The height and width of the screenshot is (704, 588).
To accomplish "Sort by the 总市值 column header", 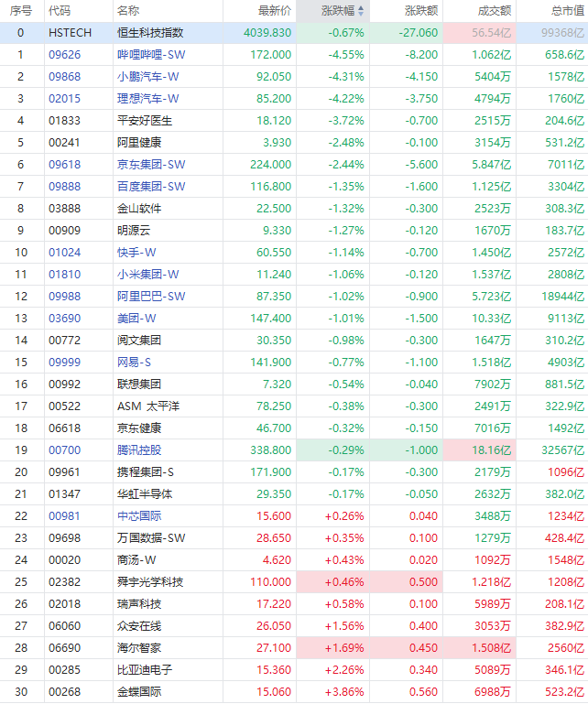I will coord(568,11).
